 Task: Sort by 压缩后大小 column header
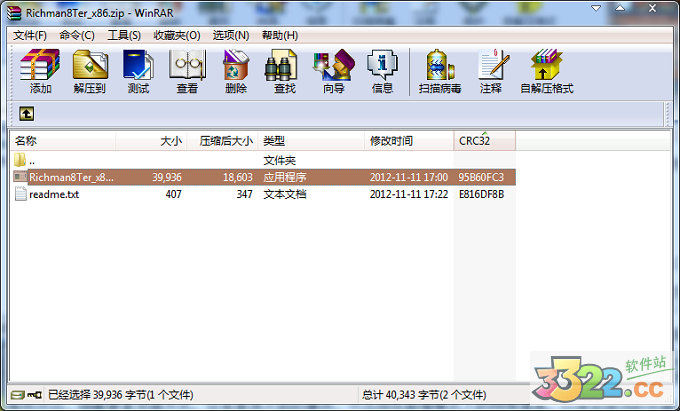[x=222, y=141]
